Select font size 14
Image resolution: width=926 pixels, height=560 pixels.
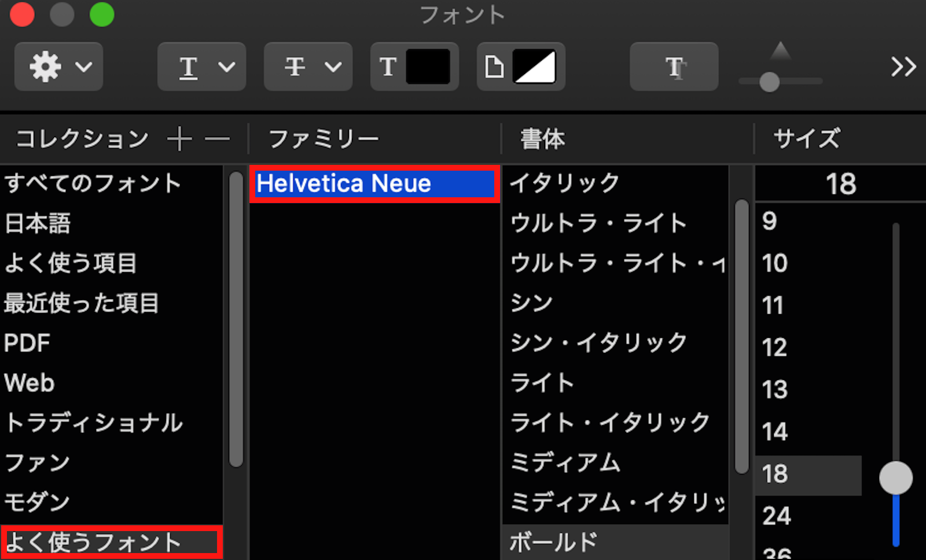tap(809, 432)
